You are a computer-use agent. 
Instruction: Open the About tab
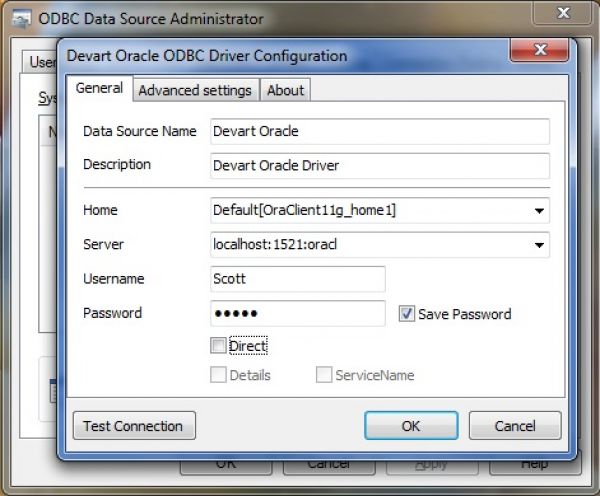[285, 90]
